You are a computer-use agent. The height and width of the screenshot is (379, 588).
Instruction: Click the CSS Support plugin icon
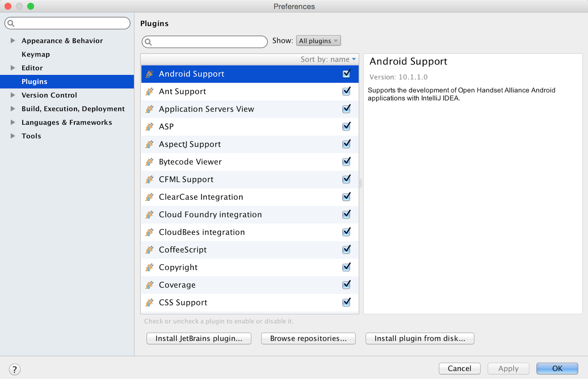pyautogui.click(x=150, y=302)
